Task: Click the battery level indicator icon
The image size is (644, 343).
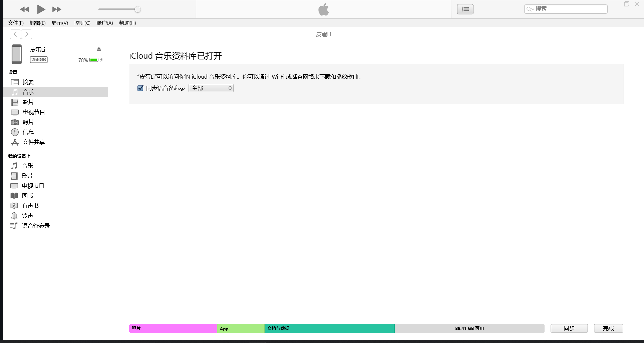Action: (x=94, y=60)
